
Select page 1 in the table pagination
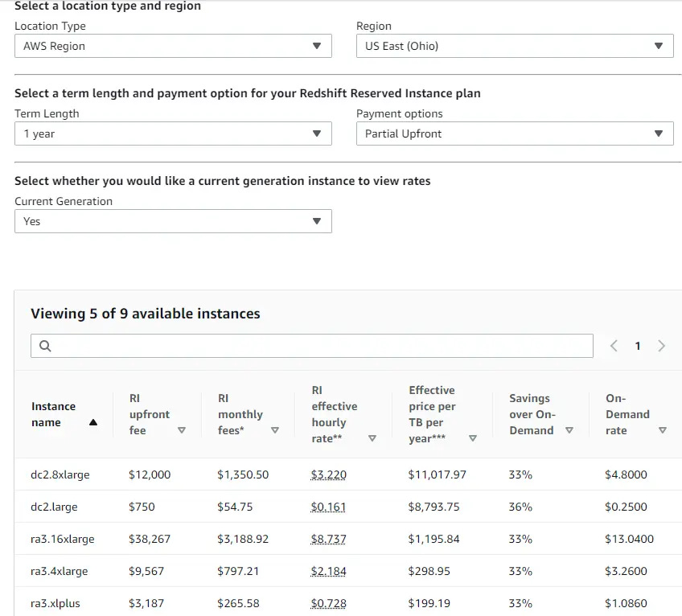pyautogui.click(x=638, y=345)
